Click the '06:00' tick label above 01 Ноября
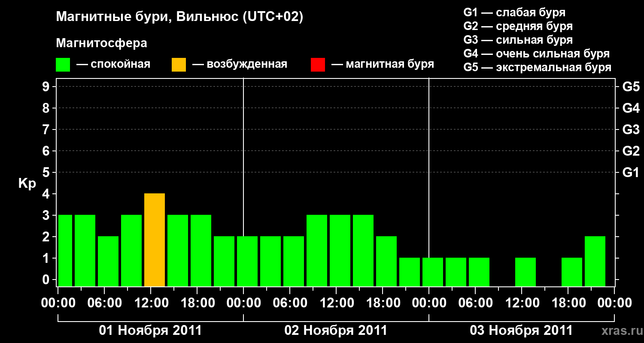 [x=105, y=303]
